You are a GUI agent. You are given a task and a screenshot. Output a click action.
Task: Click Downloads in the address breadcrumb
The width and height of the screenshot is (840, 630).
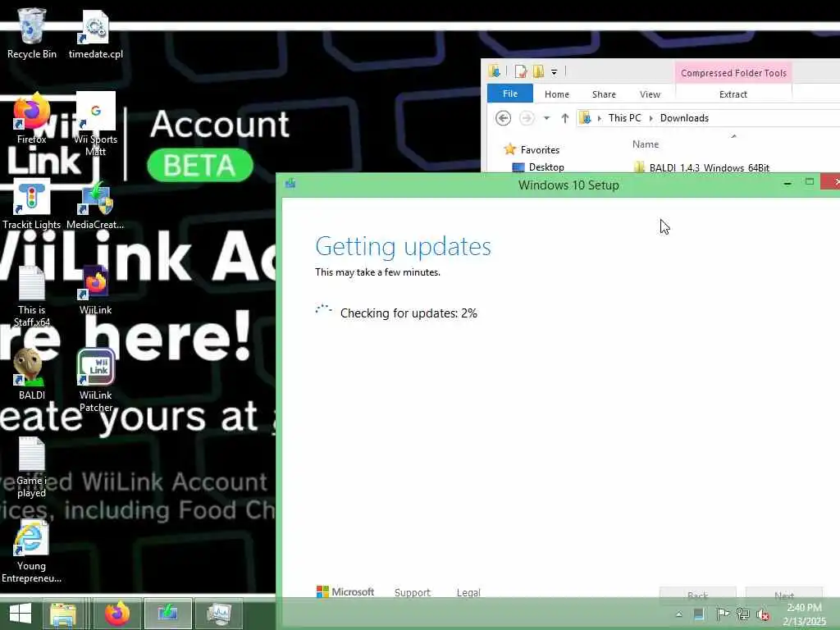pos(684,118)
